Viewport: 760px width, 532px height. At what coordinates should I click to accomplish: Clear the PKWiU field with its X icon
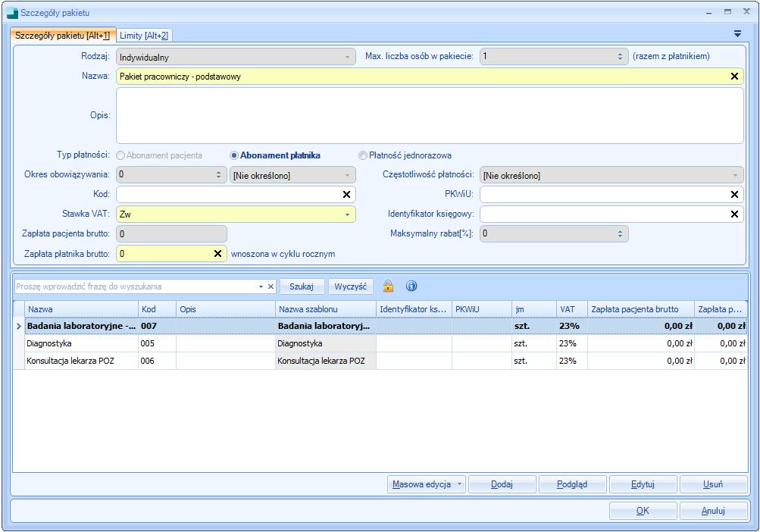point(734,195)
